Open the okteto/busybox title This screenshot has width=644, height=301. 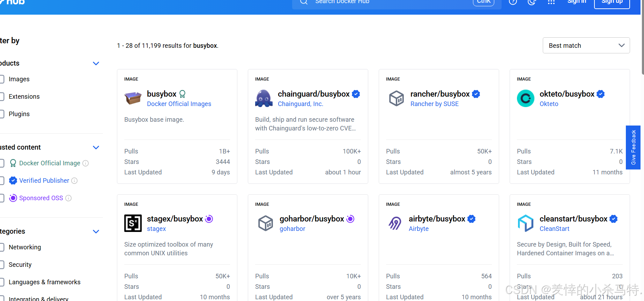coord(567,94)
